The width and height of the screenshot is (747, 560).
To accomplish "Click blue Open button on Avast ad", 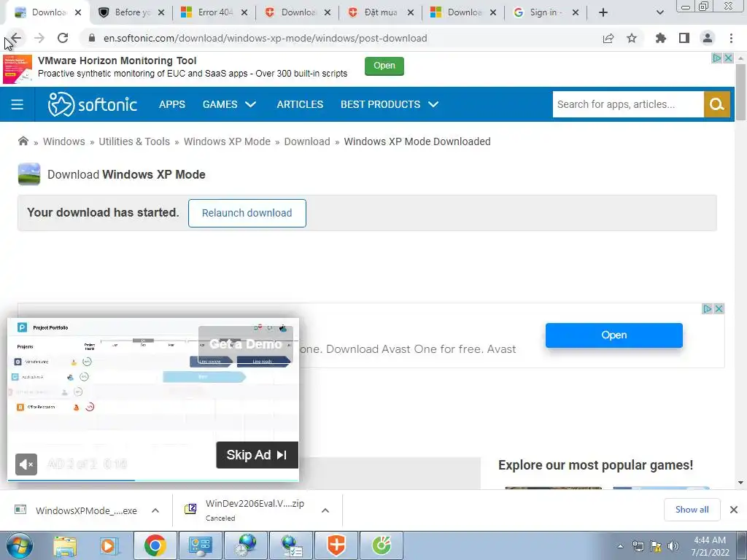I will [x=614, y=335].
